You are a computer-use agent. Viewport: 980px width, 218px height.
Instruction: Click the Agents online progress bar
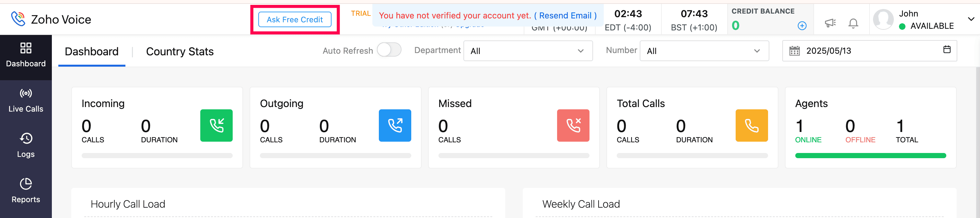870,155
